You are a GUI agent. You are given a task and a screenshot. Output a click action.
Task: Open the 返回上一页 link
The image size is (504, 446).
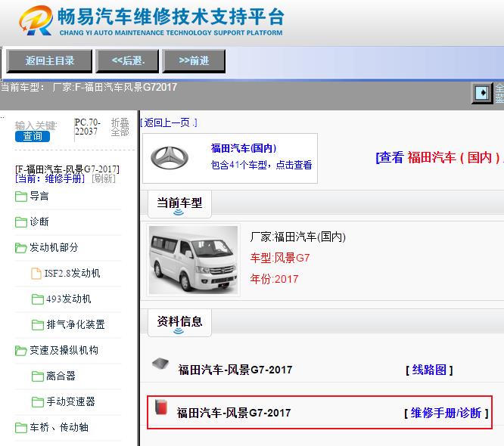click(x=169, y=122)
